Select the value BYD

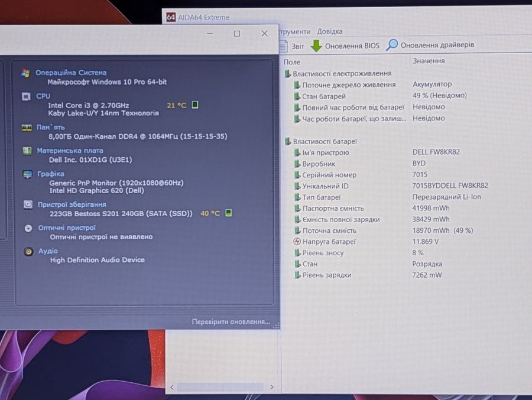419,163
